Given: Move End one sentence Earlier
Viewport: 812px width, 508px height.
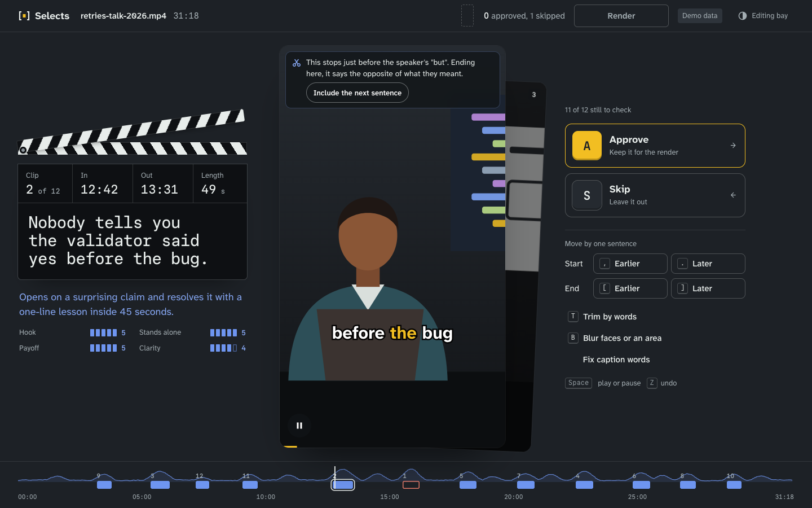Looking at the screenshot, I should click(x=630, y=288).
